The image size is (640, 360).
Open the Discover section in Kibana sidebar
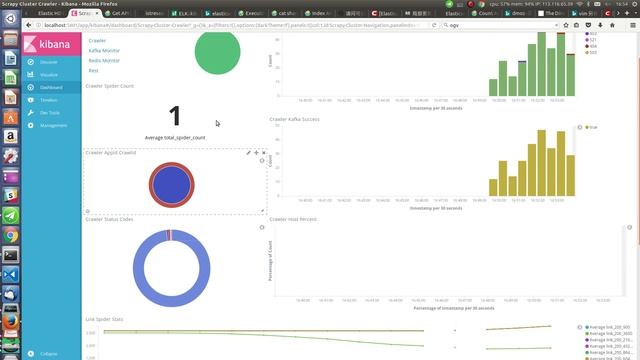(x=51, y=62)
